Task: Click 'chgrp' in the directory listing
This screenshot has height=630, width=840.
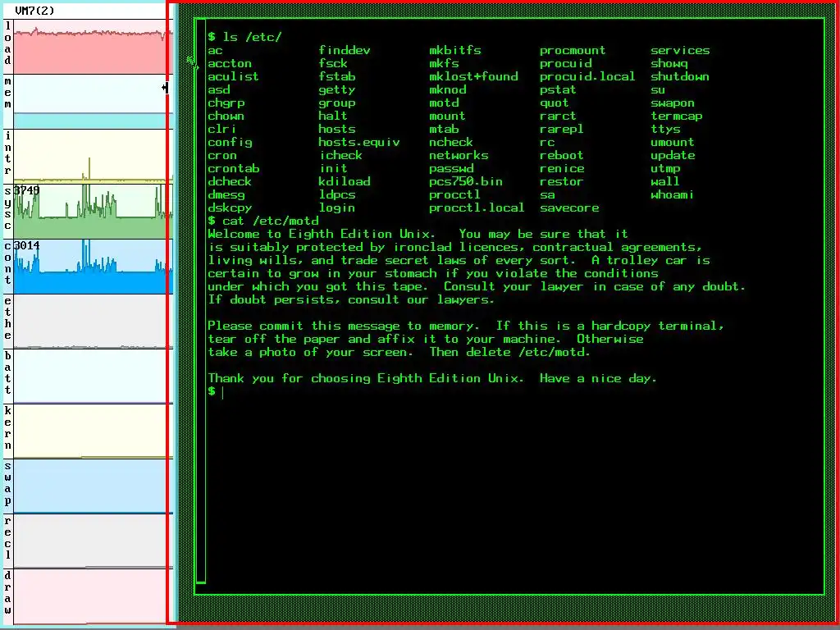Action: (x=226, y=103)
